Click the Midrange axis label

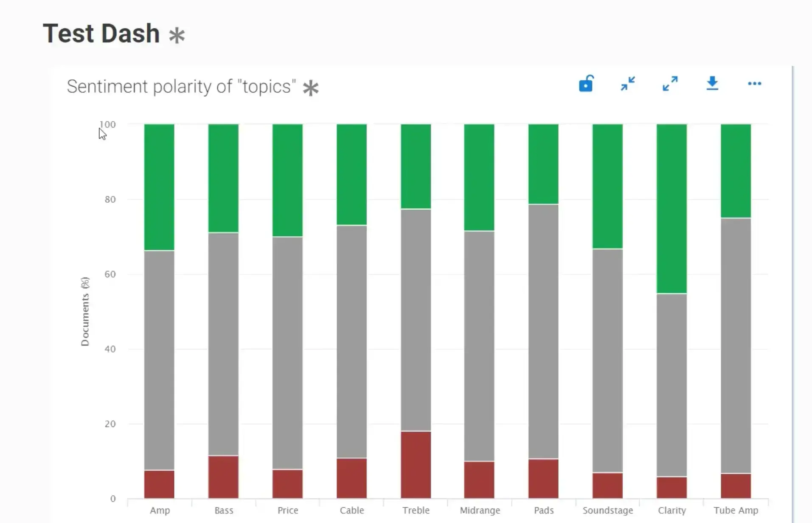(480, 510)
